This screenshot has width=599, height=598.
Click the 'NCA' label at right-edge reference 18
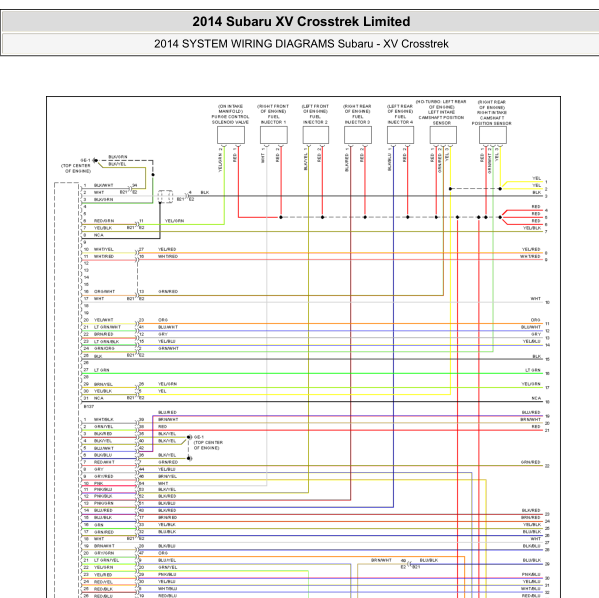click(536, 398)
